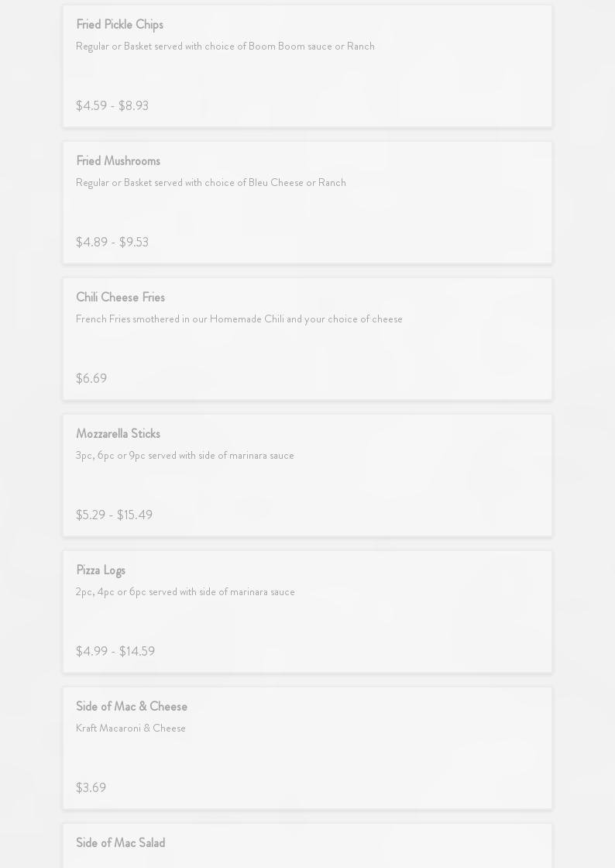This screenshot has width=615, height=868.
Task: Open the Side of Mac & Cheese item
Action: (132, 707)
